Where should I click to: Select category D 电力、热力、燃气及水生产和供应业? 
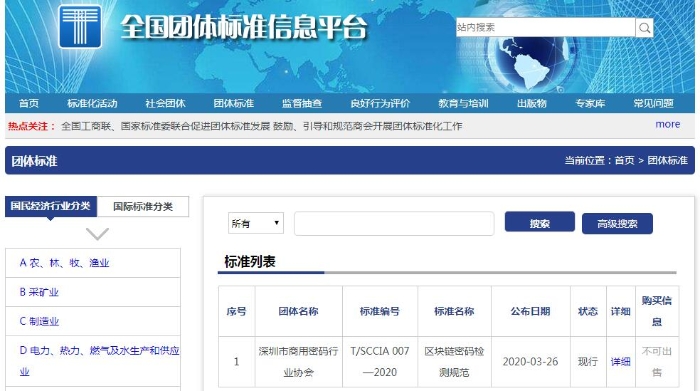point(99,361)
